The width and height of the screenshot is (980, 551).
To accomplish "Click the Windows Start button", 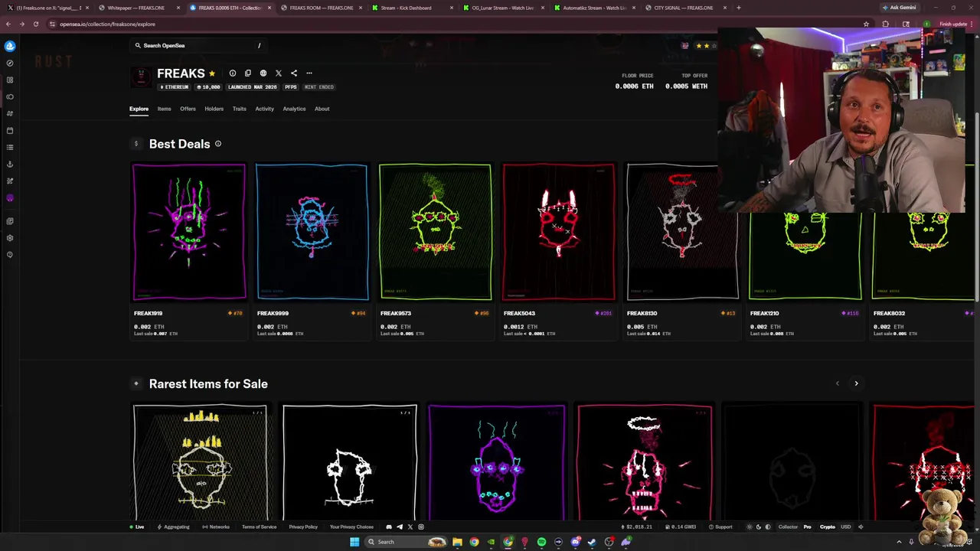I will tap(354, 542).
